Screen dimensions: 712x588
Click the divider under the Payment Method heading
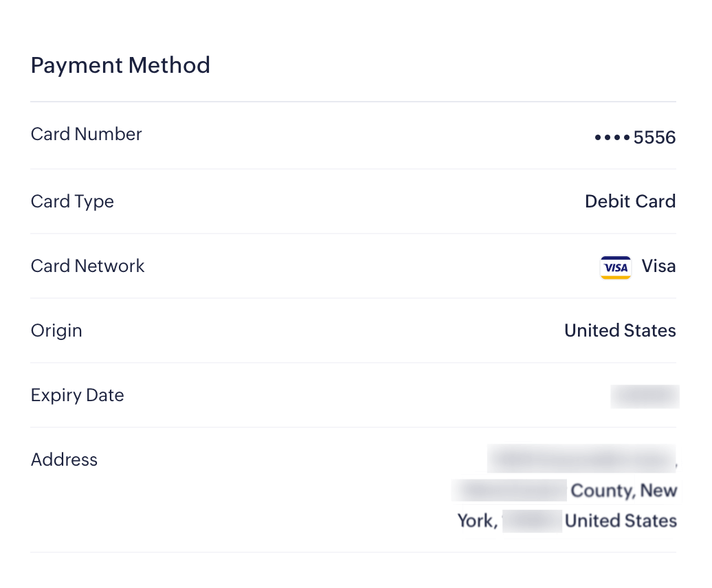point(353,100)
